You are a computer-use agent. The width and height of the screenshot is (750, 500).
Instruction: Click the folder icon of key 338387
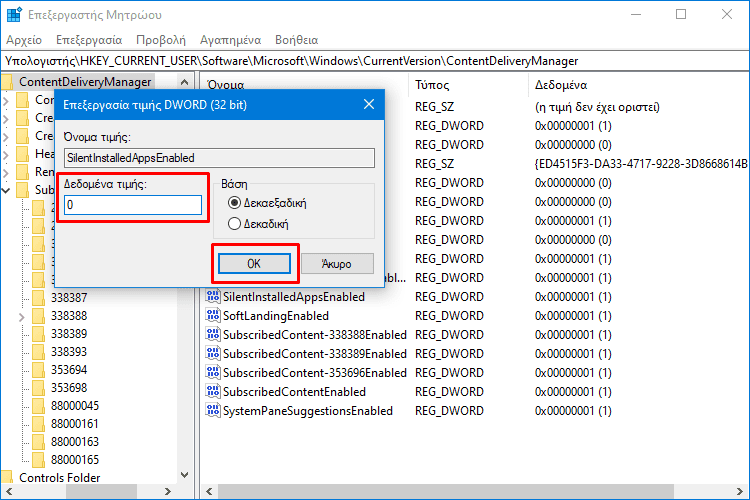(38, 298)
